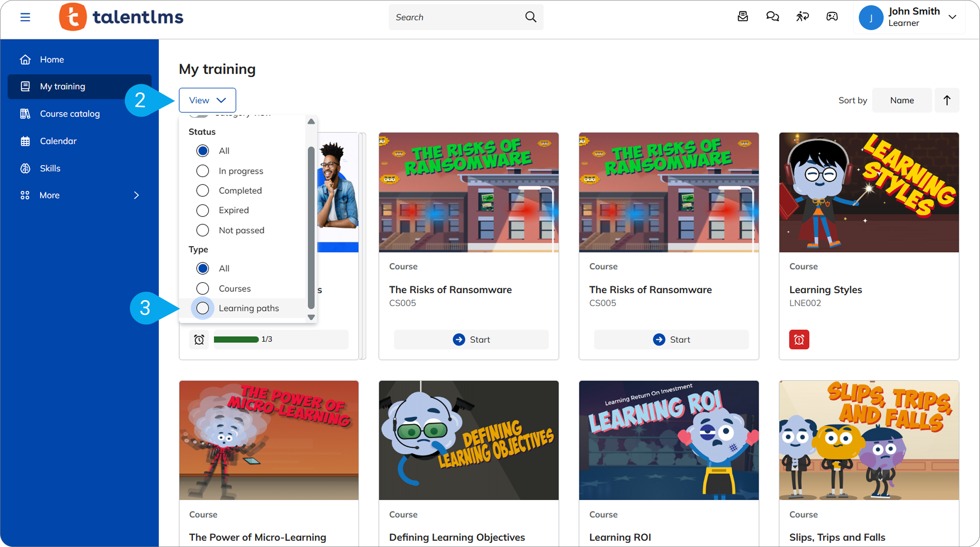Screen dimensions: 980x547
Task: Go to Course catalog in sidebar
Action: (70, 114)
